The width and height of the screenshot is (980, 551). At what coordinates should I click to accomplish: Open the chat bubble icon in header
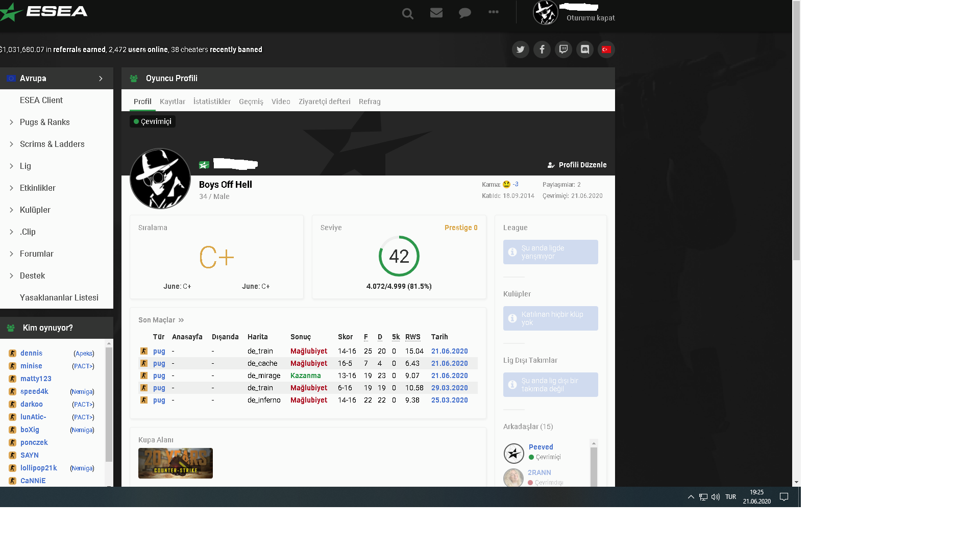(x=464, y=13)
